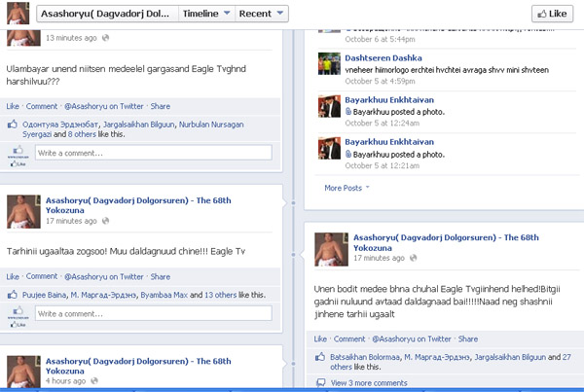584x392 pixels.
Task: Like the Unen bodit medee post
Action: (x=320, y=339)
